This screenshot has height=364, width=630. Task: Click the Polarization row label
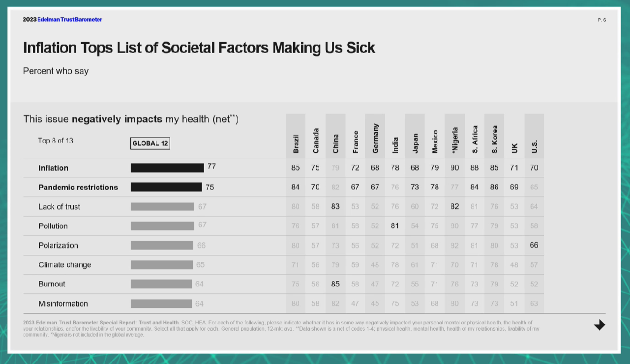pyautogui.click(x=58, y=246)
